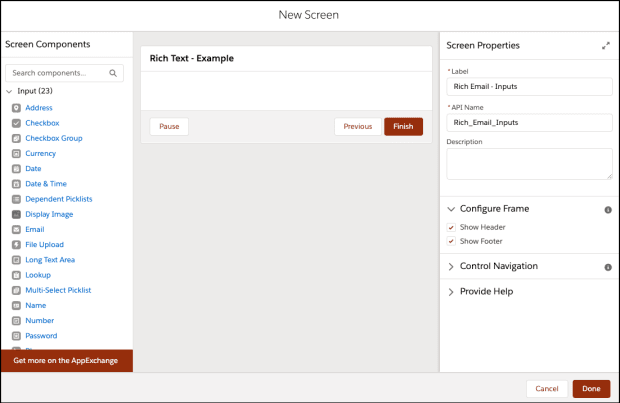This screenshot has width=620, height=403.
Task: Expand the Provide Help section
Action: click(486, 291)
